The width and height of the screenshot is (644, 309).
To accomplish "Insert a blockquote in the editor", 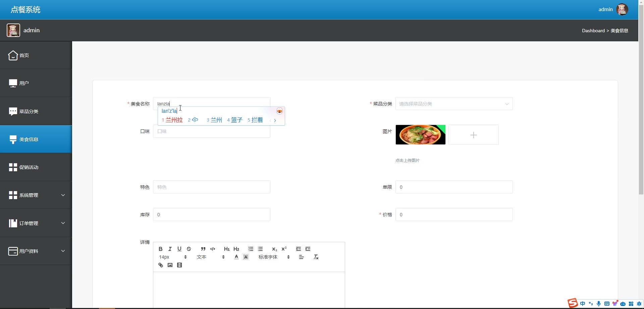I will 203,249.
